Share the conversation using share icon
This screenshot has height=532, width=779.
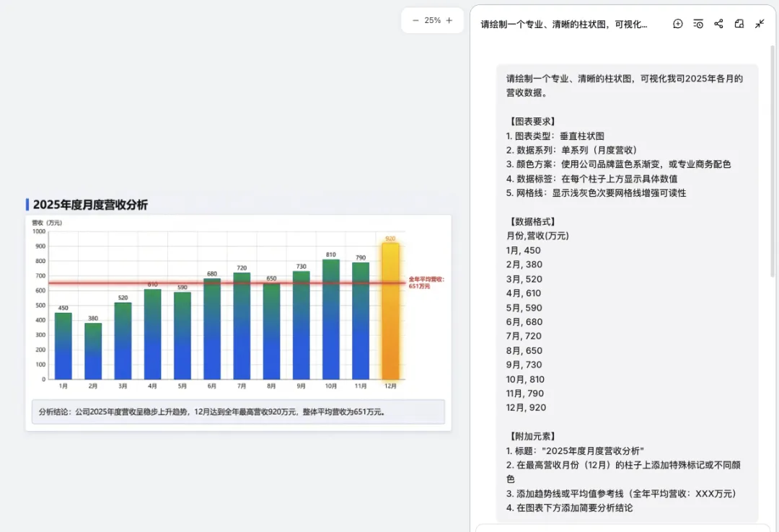tap(718, 24)
